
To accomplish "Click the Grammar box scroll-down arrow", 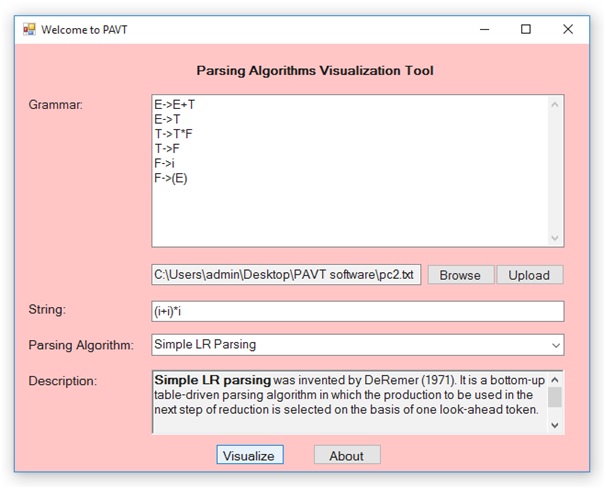I will (556, 238).
